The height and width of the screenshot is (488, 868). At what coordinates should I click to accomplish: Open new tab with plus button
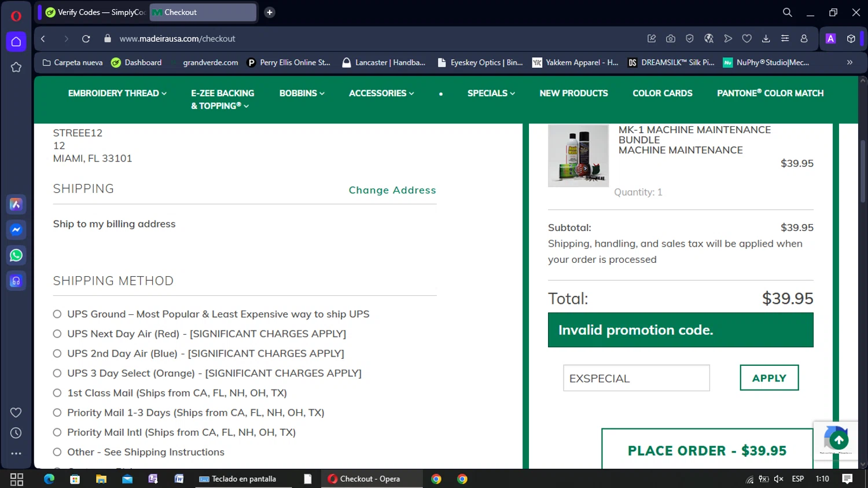[x=270, y=12]
